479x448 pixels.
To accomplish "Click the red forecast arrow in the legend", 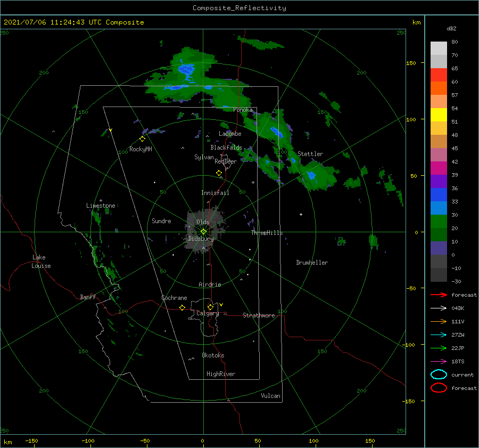I will point(439,295).
